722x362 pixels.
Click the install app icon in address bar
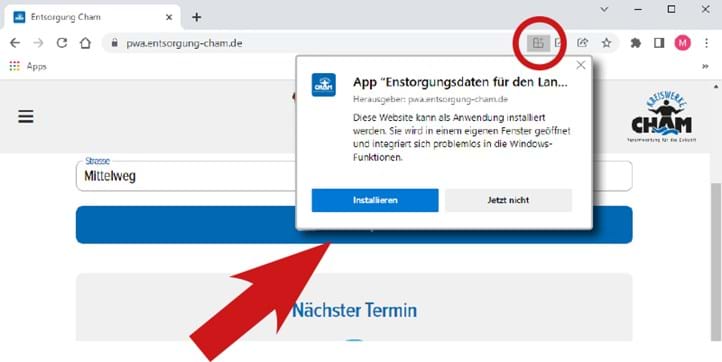tap(538, 43)
